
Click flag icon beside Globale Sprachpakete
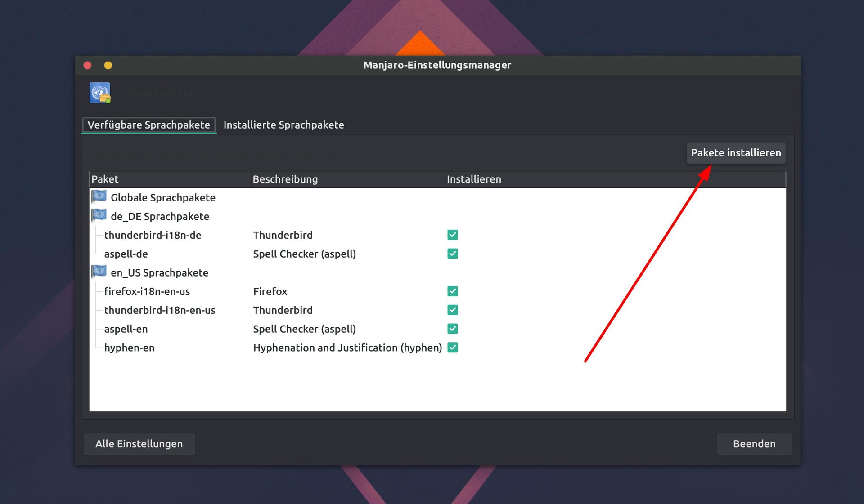click(x=99, y=197)
